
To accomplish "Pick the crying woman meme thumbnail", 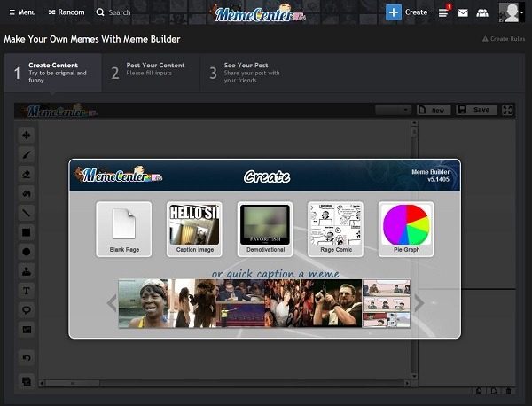I will point(143,303).
